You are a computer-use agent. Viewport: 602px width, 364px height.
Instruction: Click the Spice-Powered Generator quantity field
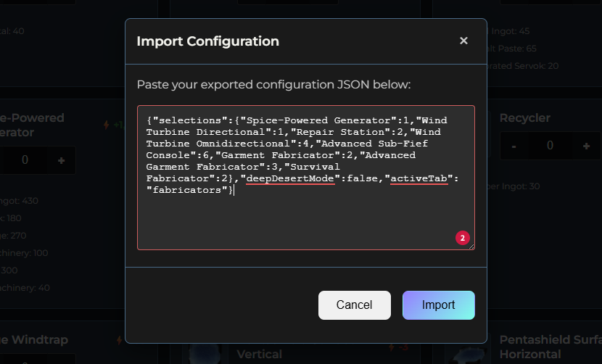click(25, 160)
